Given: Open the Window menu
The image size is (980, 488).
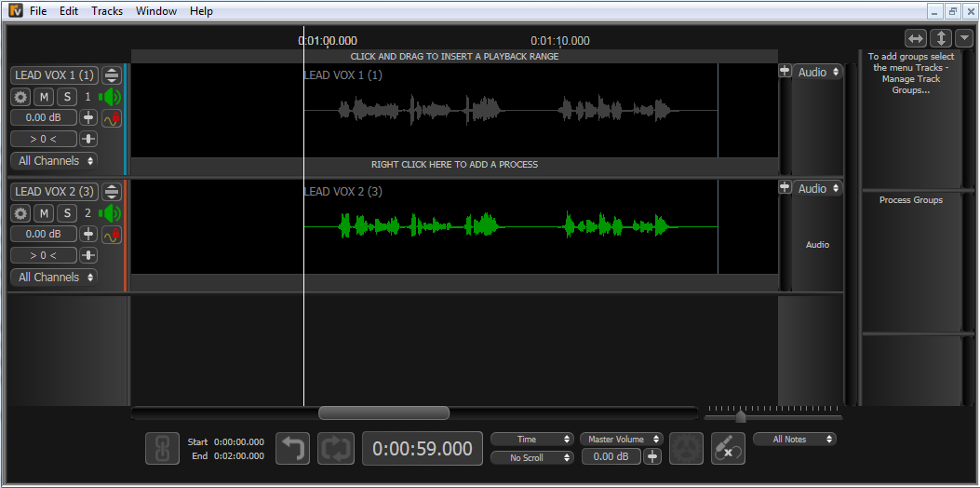Looking at the screenshot, I should point(156,11).
